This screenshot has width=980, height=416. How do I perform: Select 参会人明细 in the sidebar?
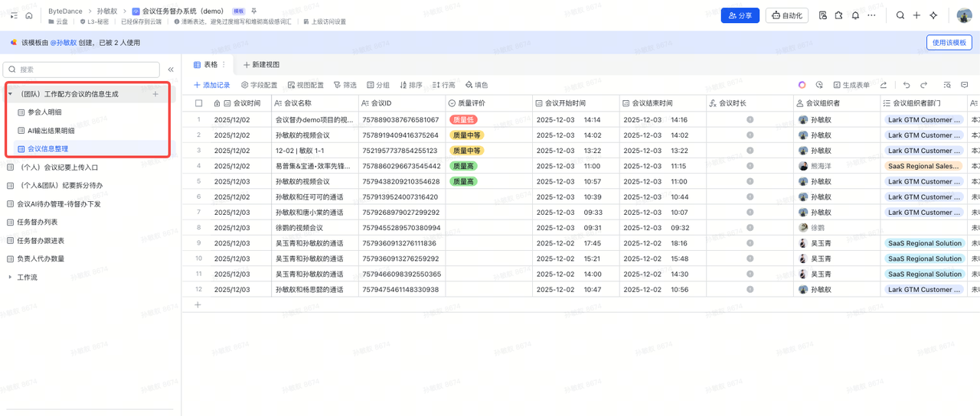[44, 112]
